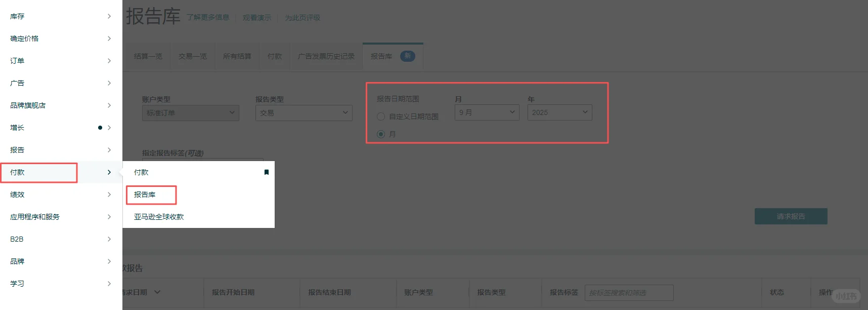Screen dimensions: 868x310
Task: Click the 按标签搜索和筛选 input field
Action: click(629, 293)
